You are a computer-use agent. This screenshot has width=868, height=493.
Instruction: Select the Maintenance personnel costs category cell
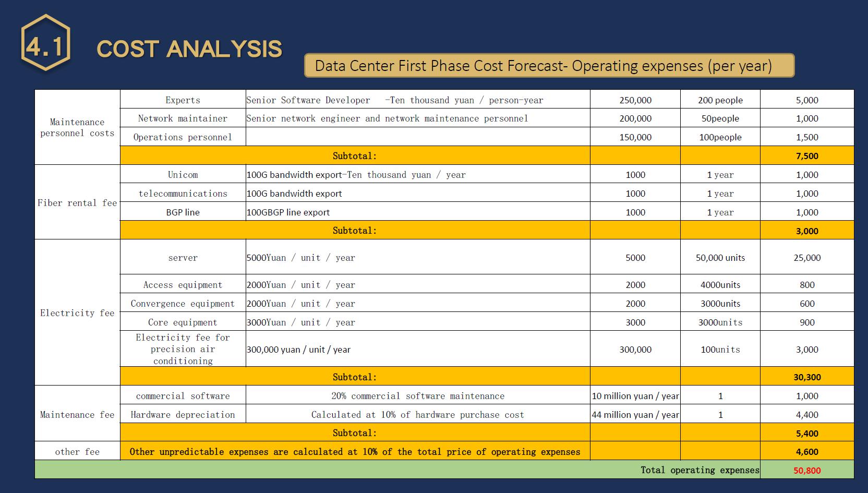77,127
